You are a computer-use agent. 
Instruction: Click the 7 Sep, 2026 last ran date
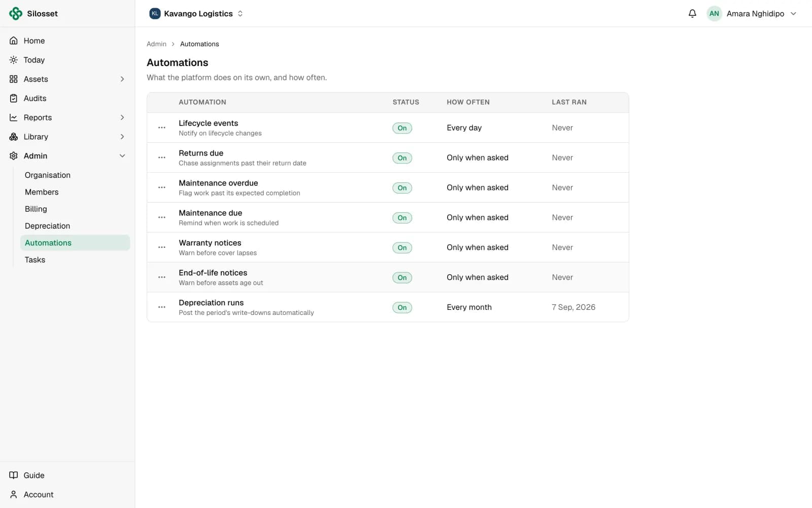click(573, 307)
